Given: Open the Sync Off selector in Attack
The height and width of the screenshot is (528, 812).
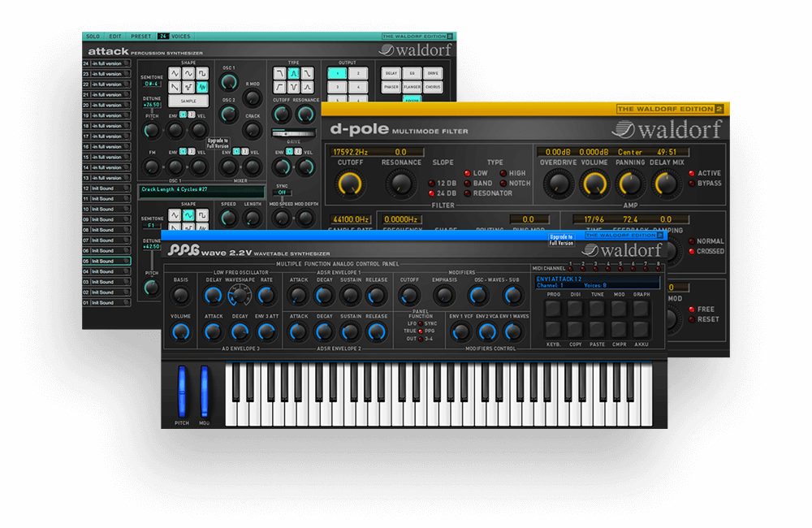Looking at the screenshot, I should [x=282, y=193].
